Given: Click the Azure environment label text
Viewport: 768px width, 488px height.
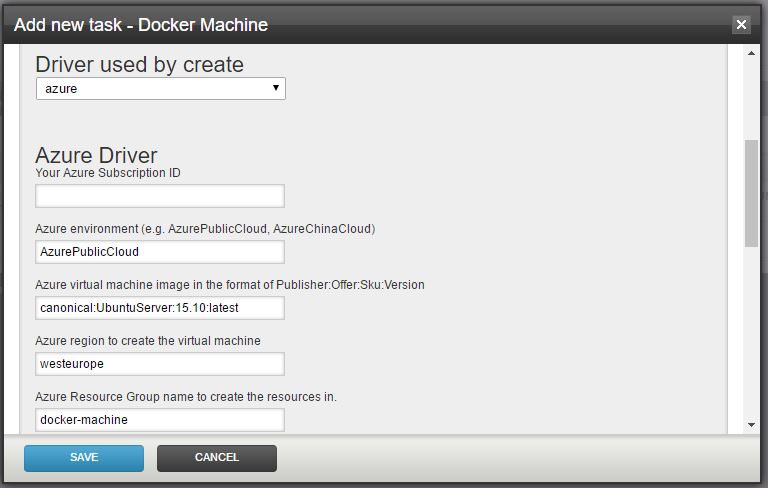Looking at the screenshot, I should 205,229.
